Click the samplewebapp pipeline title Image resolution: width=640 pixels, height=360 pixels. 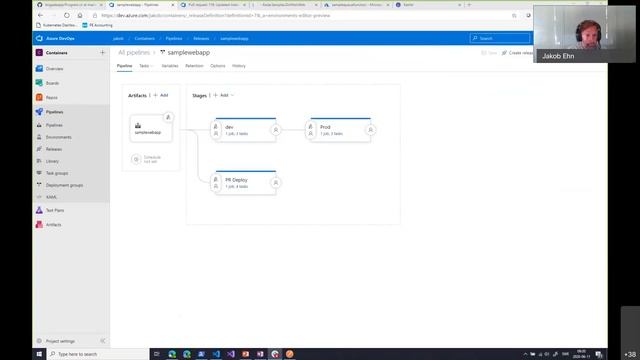[189, 53]
